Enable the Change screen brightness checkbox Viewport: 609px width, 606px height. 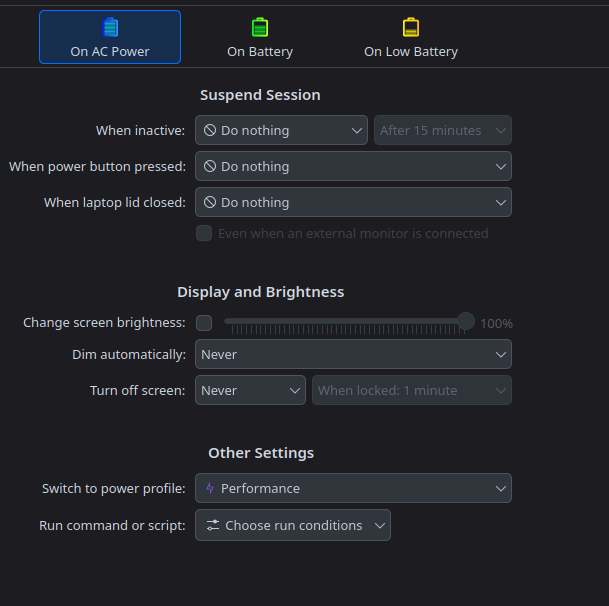(x=204, y=323)
